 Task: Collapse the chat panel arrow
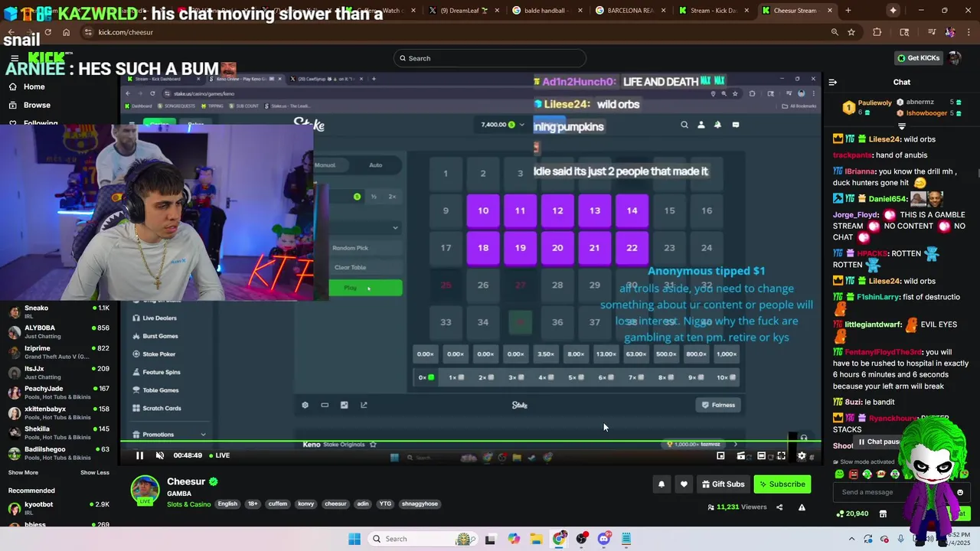[x=833, y=82]
